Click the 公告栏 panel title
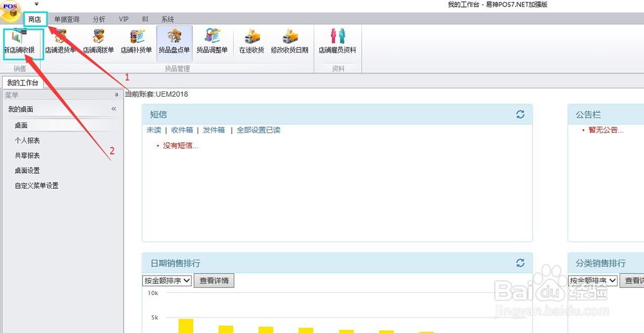The height and width of the screenshot is (333, 644). [588, 115]
